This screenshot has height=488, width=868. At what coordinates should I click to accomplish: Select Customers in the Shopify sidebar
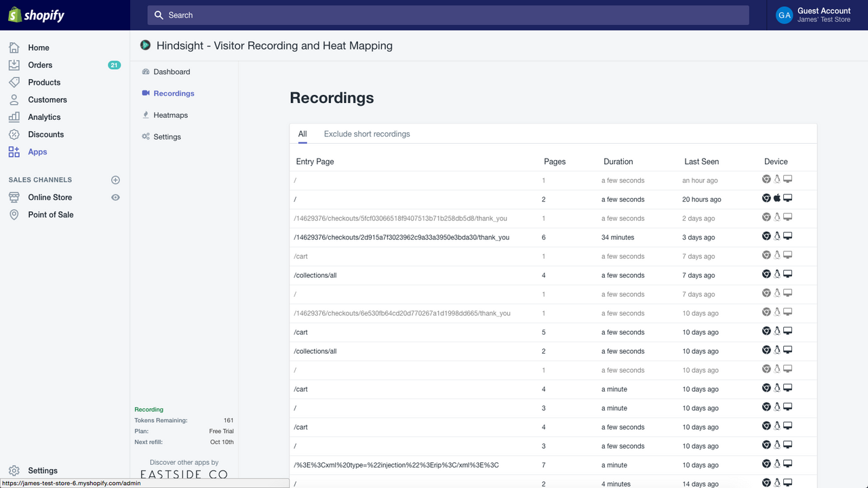point(47,100)
